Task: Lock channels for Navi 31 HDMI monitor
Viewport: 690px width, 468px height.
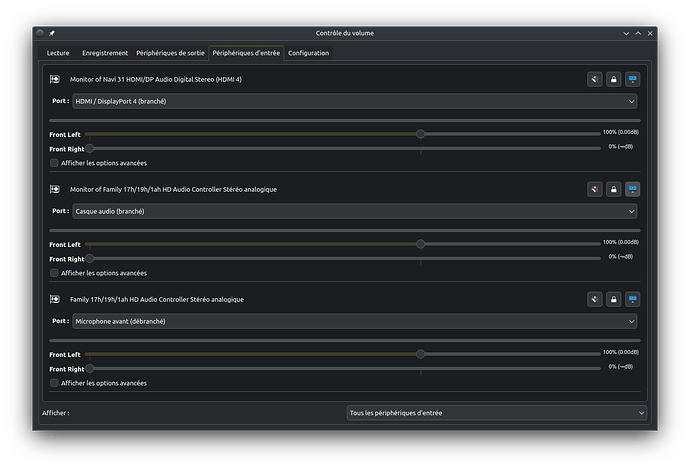Action: (613, 79)
